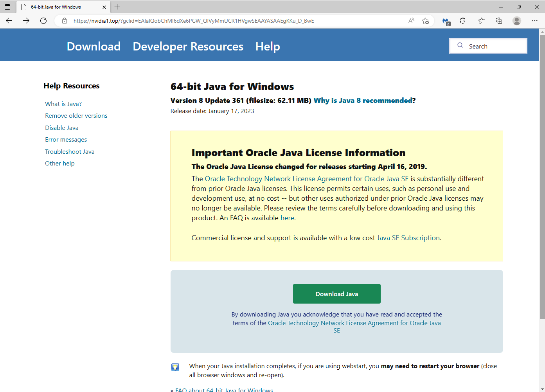Open Settings and more ellipsis menu
The width and height of the screenshot is (545, 392).
535,21
